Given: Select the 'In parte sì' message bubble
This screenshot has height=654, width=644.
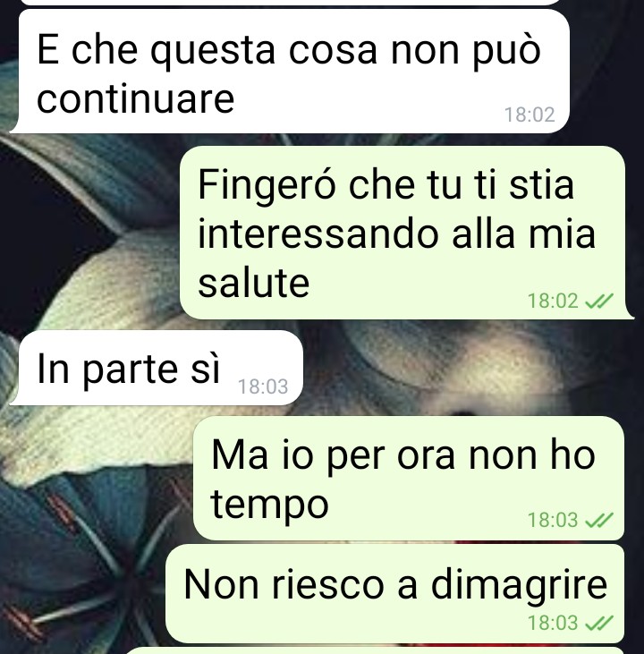Looking at the screenshot, I should (157, 368).
